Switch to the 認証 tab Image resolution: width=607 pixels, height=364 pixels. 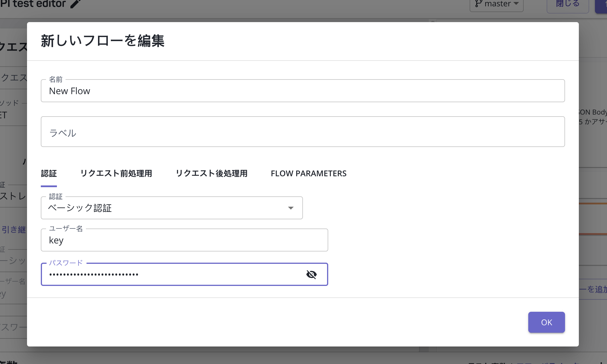coord(49,173)
